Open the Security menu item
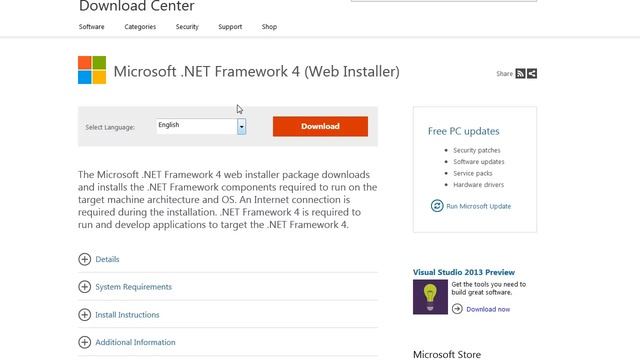 [187, 27]
